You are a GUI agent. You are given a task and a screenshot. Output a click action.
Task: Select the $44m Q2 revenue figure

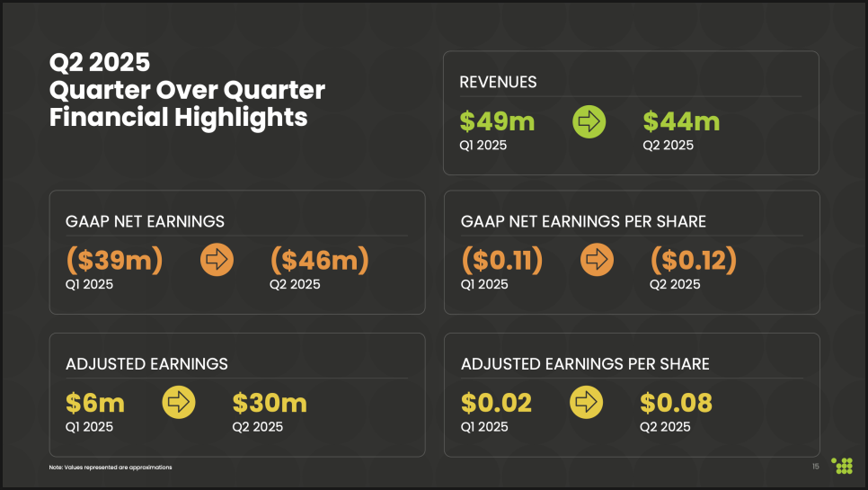pos(681,121)
